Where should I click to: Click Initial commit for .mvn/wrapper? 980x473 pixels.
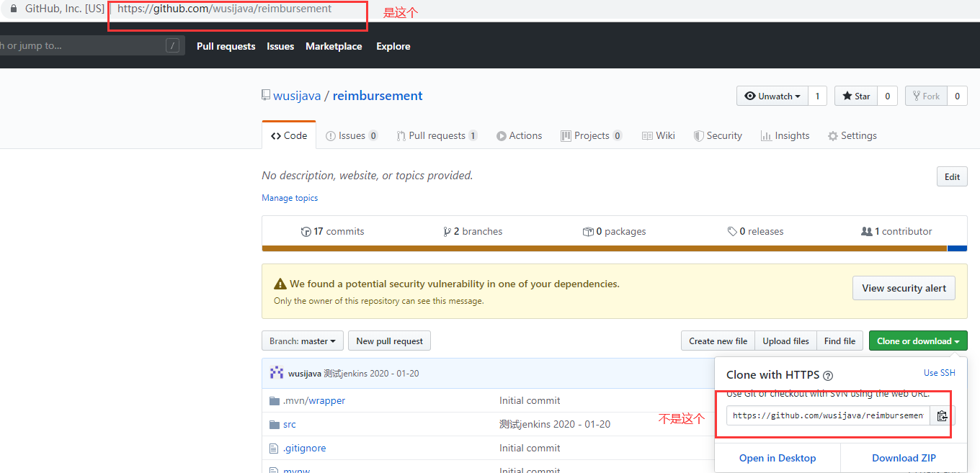click(x=530, y=400)
